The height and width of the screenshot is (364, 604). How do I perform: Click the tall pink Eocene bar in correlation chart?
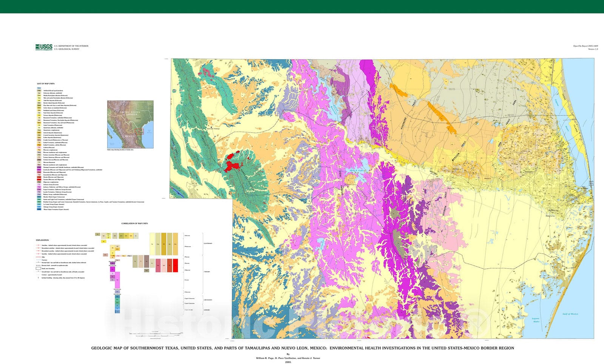tap(117, 280)
